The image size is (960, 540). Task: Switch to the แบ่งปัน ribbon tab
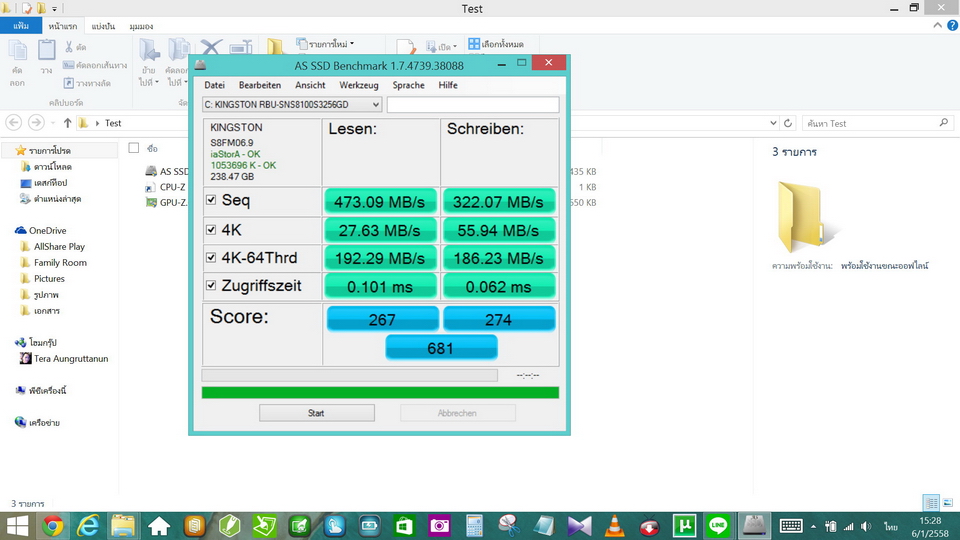pyautogui.click(x=103, y=26)
